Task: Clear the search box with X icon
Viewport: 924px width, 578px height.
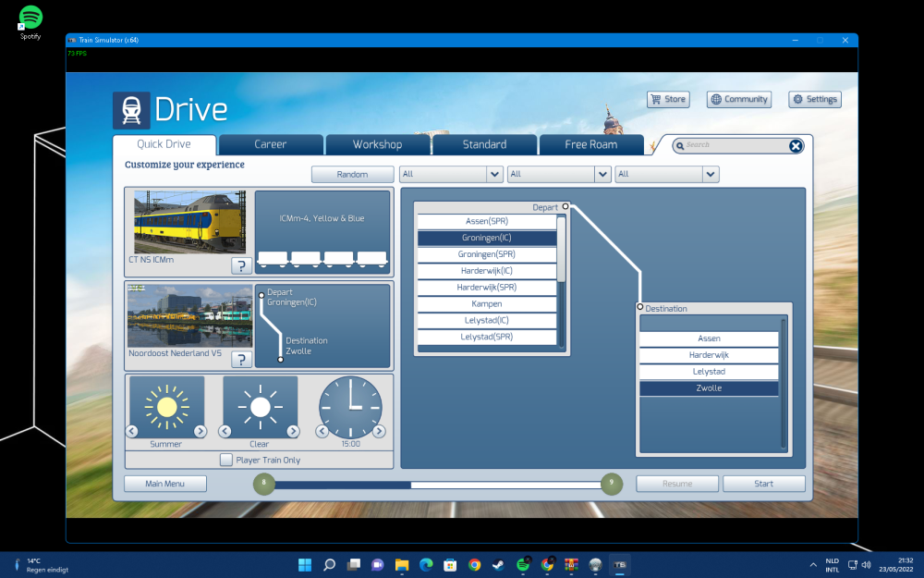Action: click(x=796, y=145)
